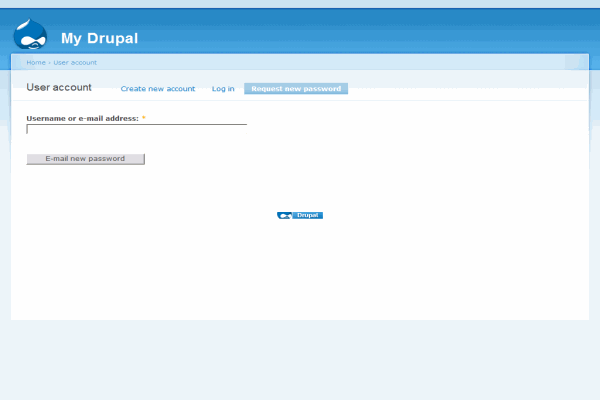Click empty white area below Drupal badge

(x=300, y=270)
